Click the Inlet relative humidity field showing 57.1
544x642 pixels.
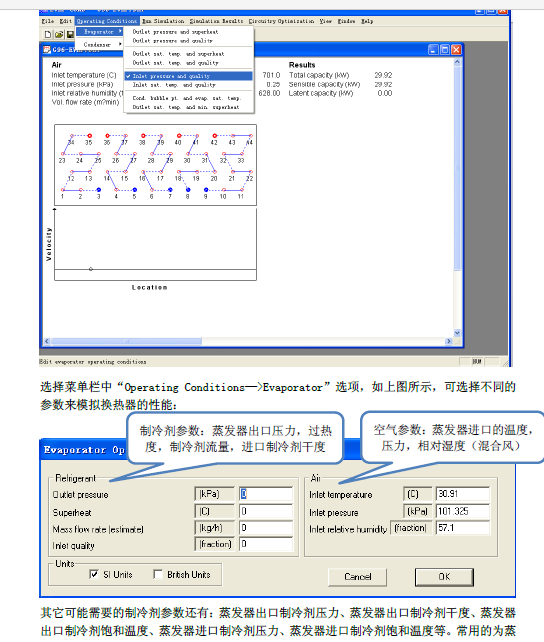pyautogui.click(x=463, y=528)
